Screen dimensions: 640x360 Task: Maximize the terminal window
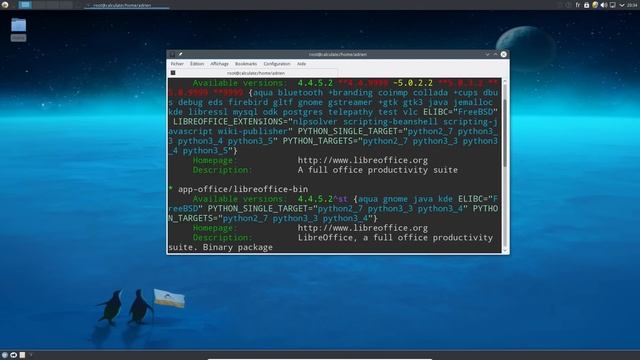[x=496, y=54]
